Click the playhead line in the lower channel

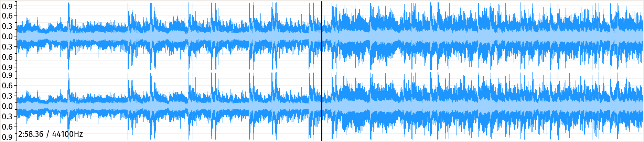pos(322,106)
